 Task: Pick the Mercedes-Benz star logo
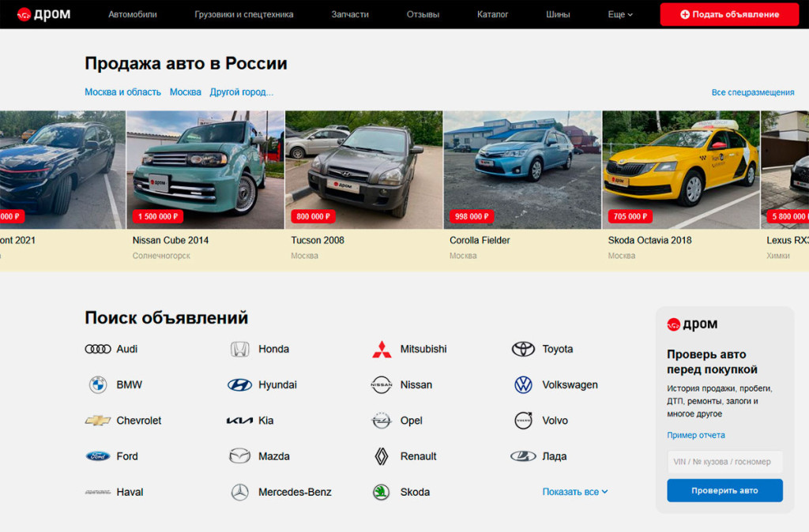coord(239,492)
